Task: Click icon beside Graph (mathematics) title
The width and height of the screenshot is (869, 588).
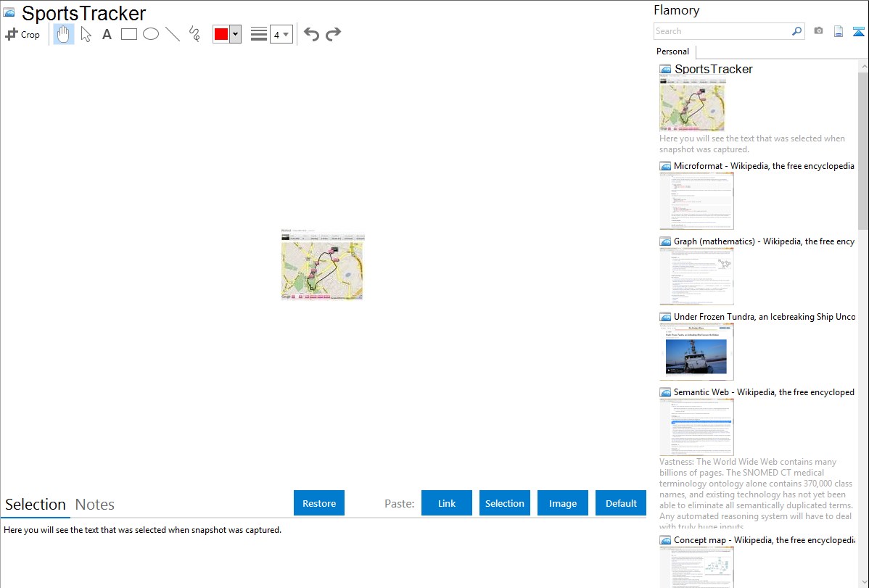Action: pyautogui.click(x=665, y=241)
